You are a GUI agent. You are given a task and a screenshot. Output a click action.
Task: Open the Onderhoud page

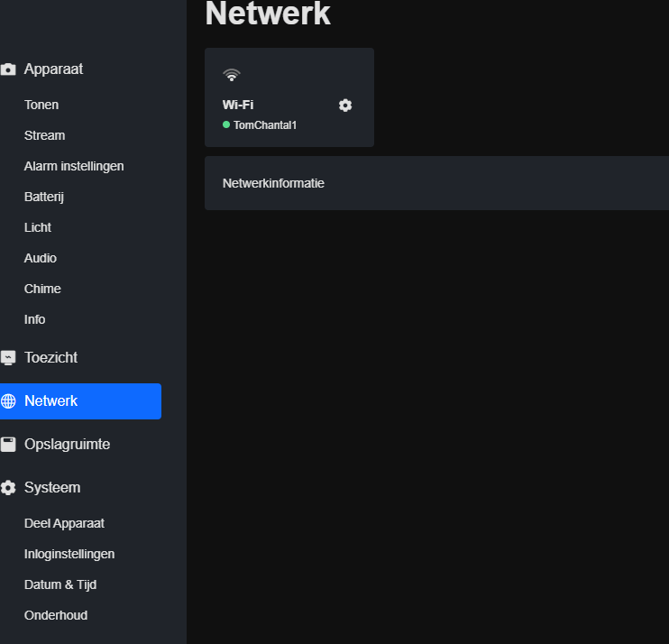tap(56, 615)
